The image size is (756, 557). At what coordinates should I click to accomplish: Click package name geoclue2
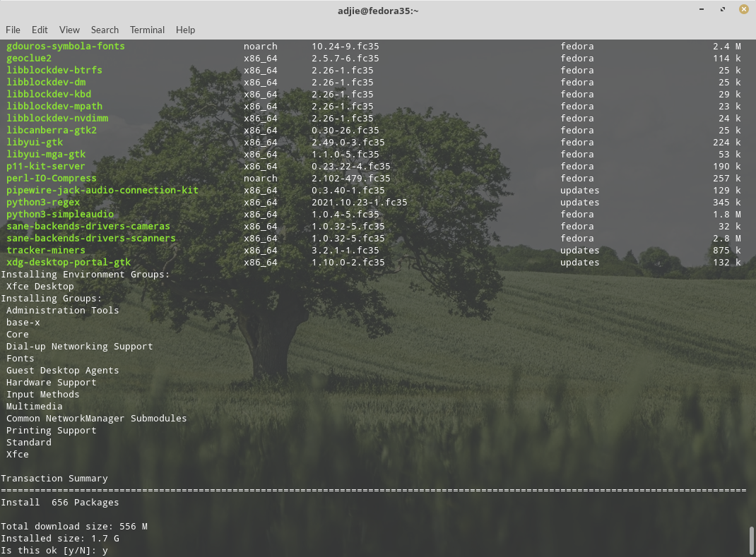[x=29, y=59]
